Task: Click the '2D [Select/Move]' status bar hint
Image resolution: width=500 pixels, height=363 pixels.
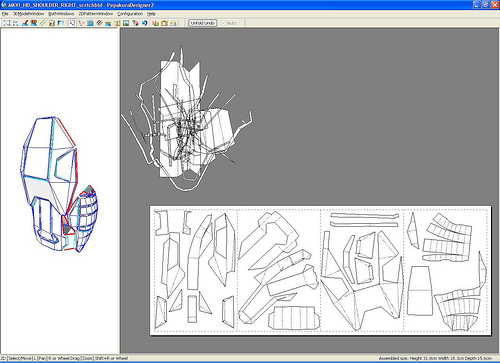Action: click(64, 358)
